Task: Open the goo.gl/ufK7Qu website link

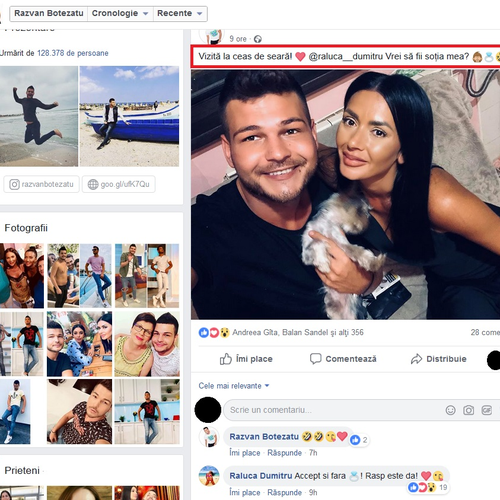Action: tap(119, 184)
